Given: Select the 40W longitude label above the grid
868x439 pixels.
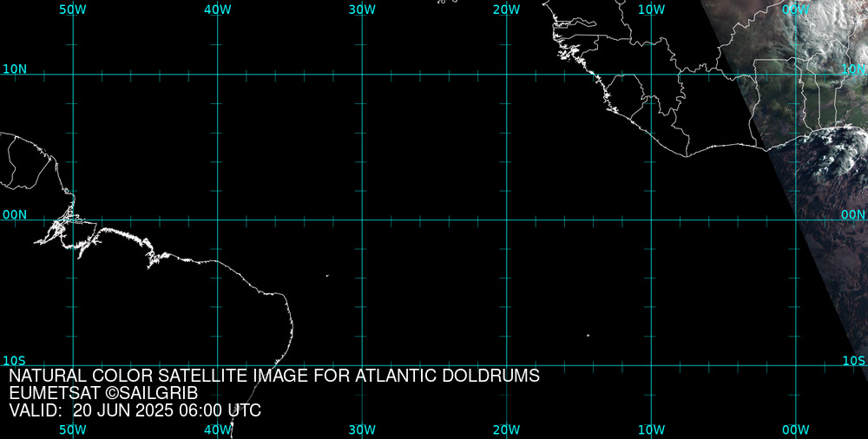Looking at the screenshot, I should [x=218, y=10].
